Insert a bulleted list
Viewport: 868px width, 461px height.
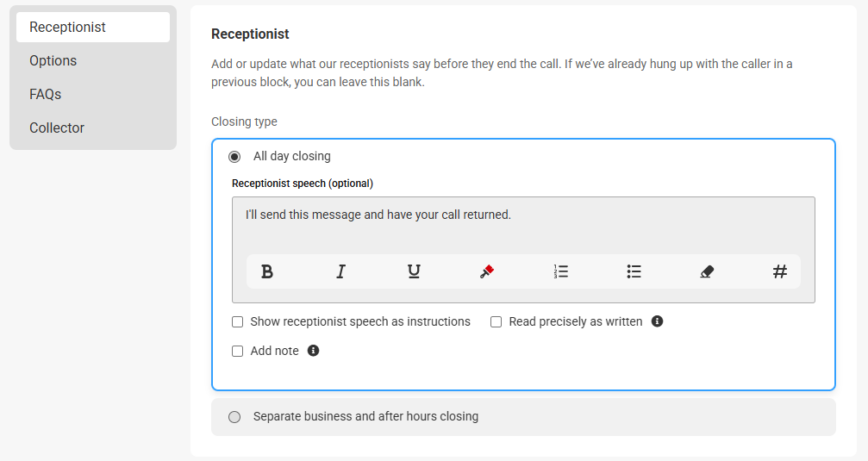click(634, 271)
